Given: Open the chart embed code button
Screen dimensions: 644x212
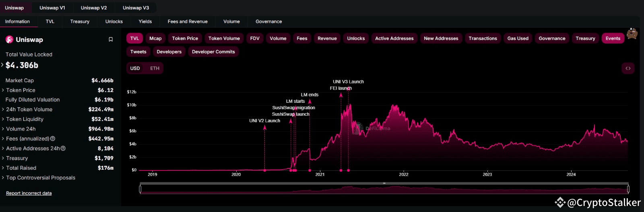Looking at the screenshot, I should 628,69.
